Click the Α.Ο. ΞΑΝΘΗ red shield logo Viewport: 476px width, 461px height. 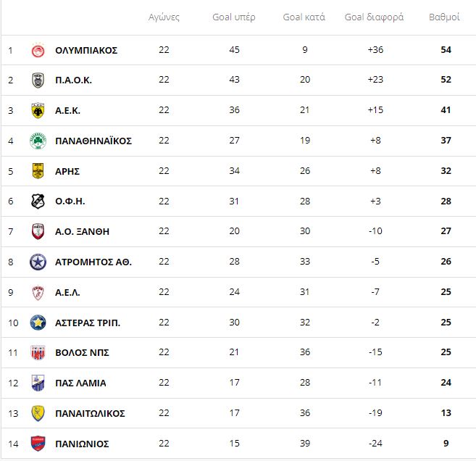(x=38, y=231)
